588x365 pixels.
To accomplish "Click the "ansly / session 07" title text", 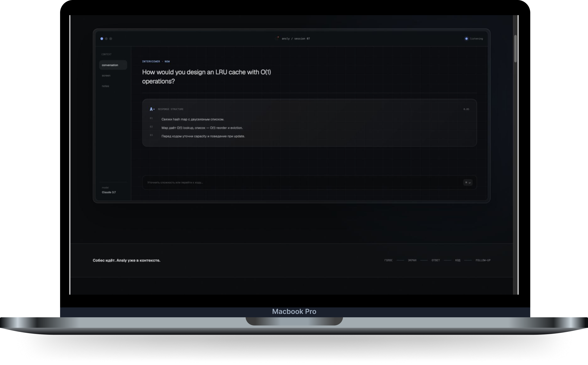I will [x=296, y=39].
